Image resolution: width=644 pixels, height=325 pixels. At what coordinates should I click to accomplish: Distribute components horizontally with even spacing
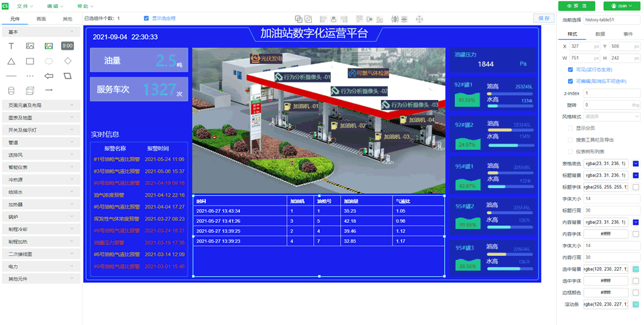(x=394, y=19)
